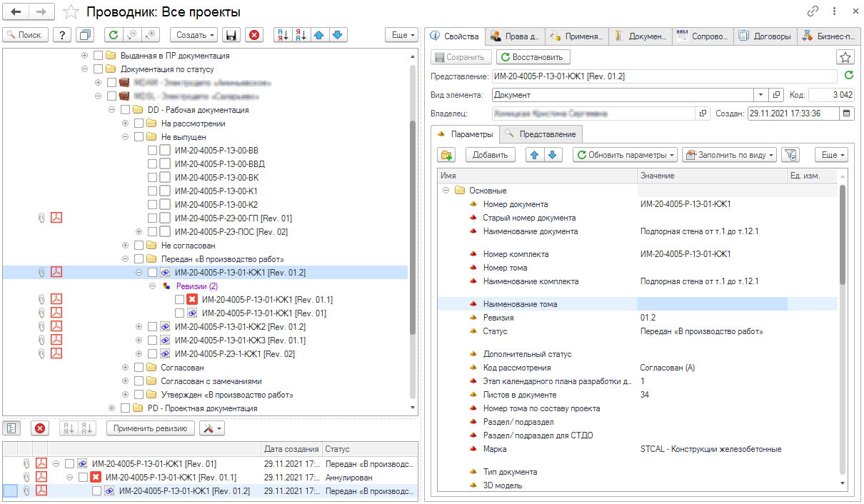Toggle checkbox of folder Согласован с замечаниями
864x504 pixels.
tap(139, 381)
